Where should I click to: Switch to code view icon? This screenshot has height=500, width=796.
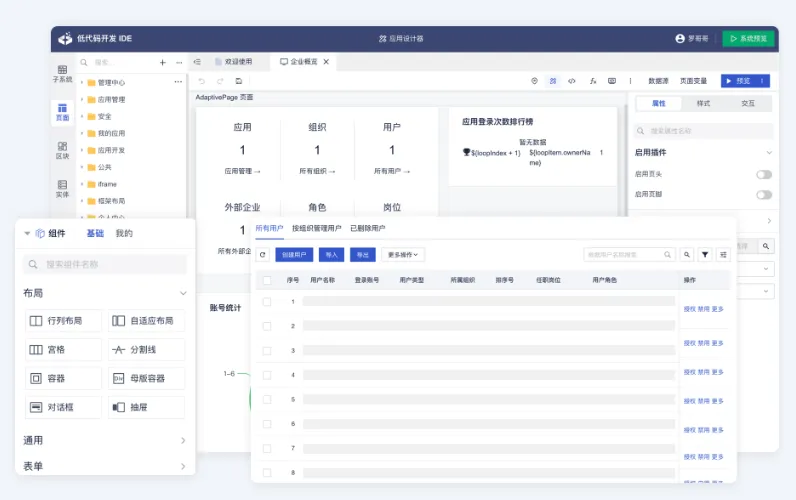coord(572,81)
